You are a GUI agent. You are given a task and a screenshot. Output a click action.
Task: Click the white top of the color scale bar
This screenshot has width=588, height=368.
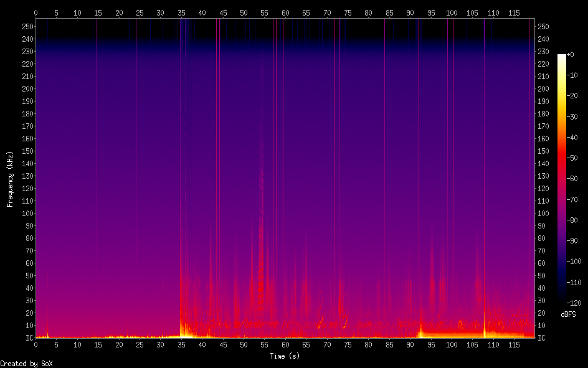click(562, 57)
